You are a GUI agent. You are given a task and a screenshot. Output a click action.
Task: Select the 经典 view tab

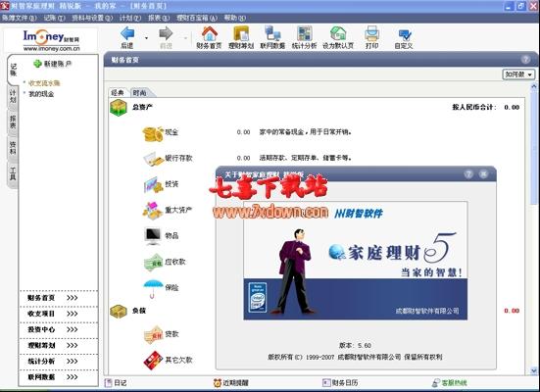[x=118, y=93]
